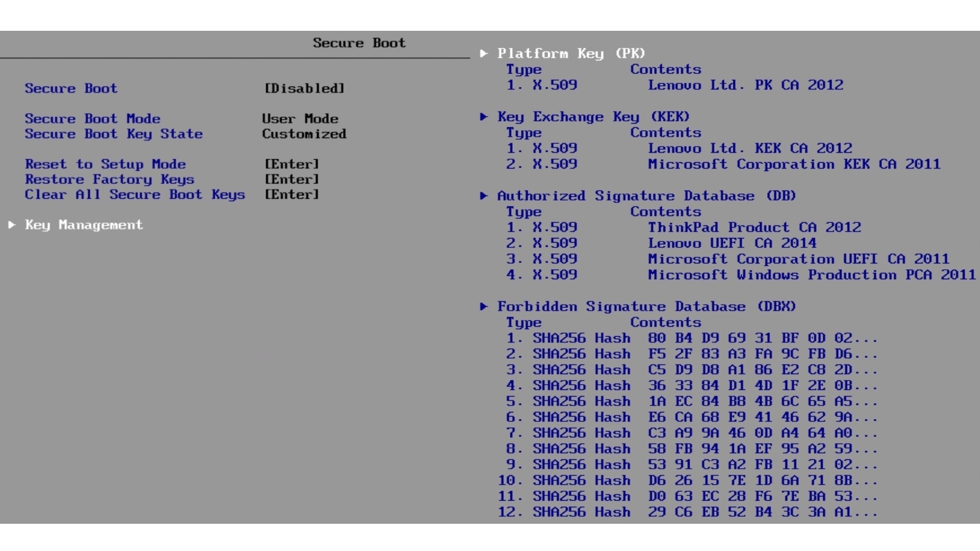
Task: Toggle the Secure Boot [Disabled] value
Action: pyautogui.click(x=304, y=88)
